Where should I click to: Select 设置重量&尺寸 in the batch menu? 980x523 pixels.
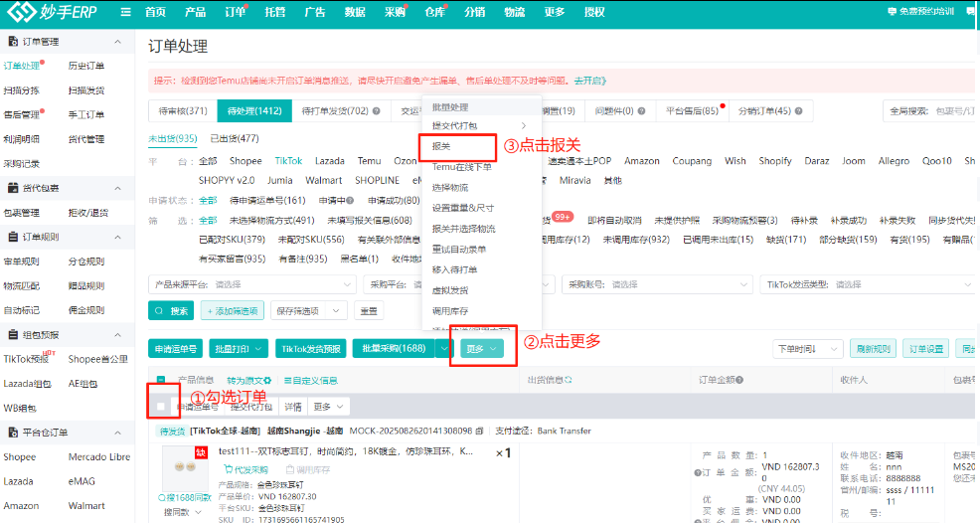tap(463, 209)
